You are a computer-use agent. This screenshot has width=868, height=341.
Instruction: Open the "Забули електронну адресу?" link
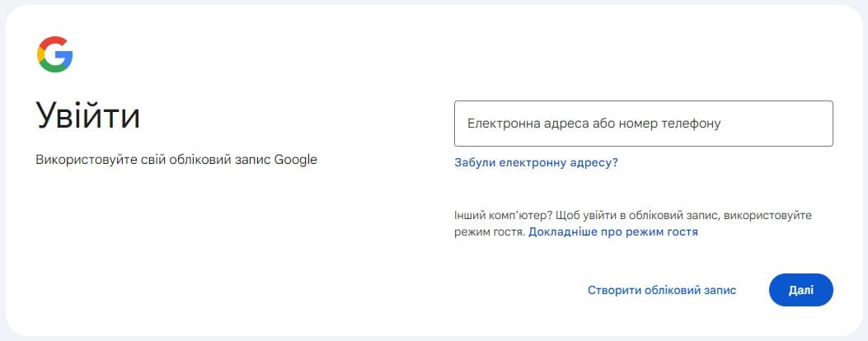pyautogui.click(x=536, y=163)
